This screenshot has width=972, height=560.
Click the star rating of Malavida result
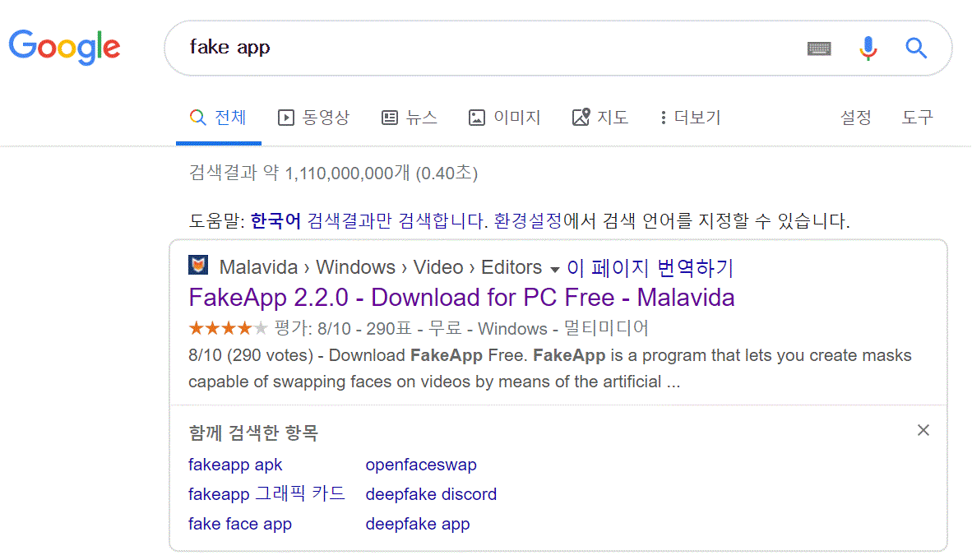click(x=228, y=327)
